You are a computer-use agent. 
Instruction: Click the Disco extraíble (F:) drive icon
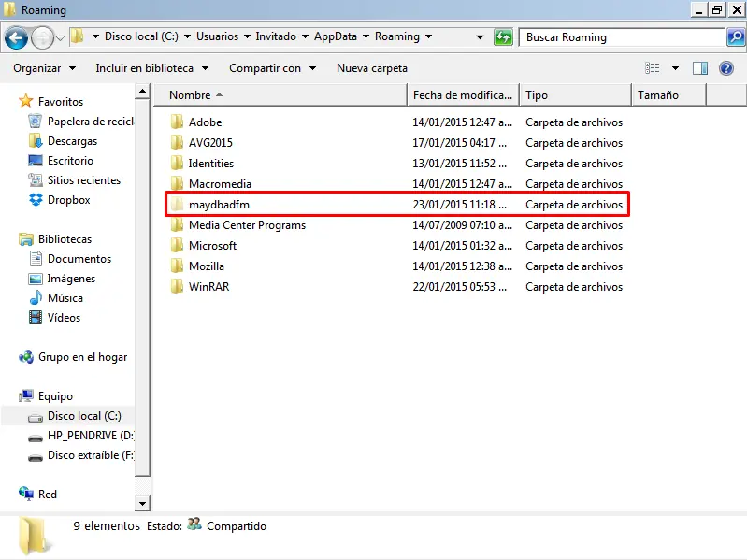click(36, 457)
